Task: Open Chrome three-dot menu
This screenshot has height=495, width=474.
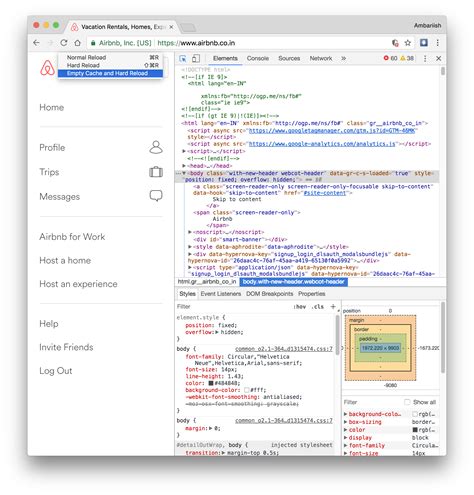Action: tap(437, 43)
